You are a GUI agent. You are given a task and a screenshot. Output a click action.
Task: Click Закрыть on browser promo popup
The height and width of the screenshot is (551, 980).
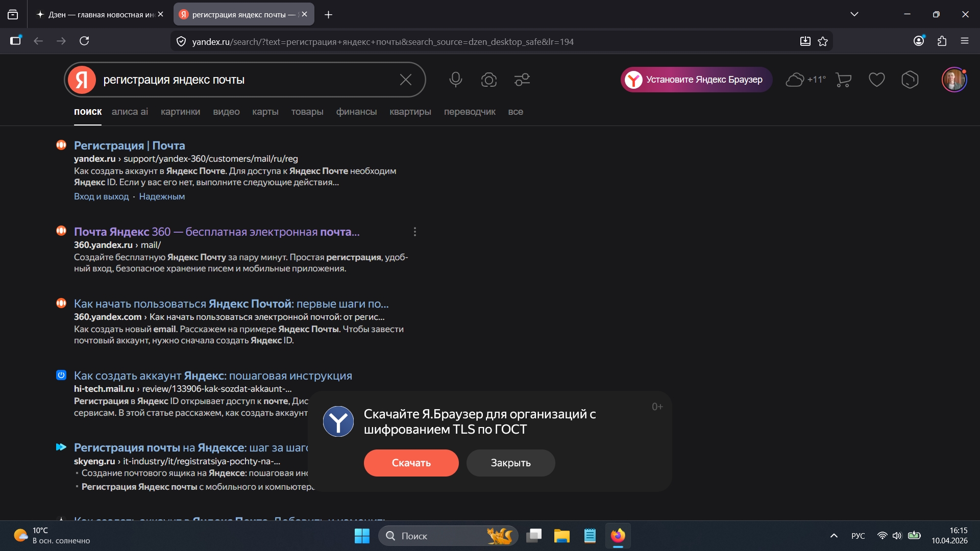pyautogui.click(x=510, y=463)
